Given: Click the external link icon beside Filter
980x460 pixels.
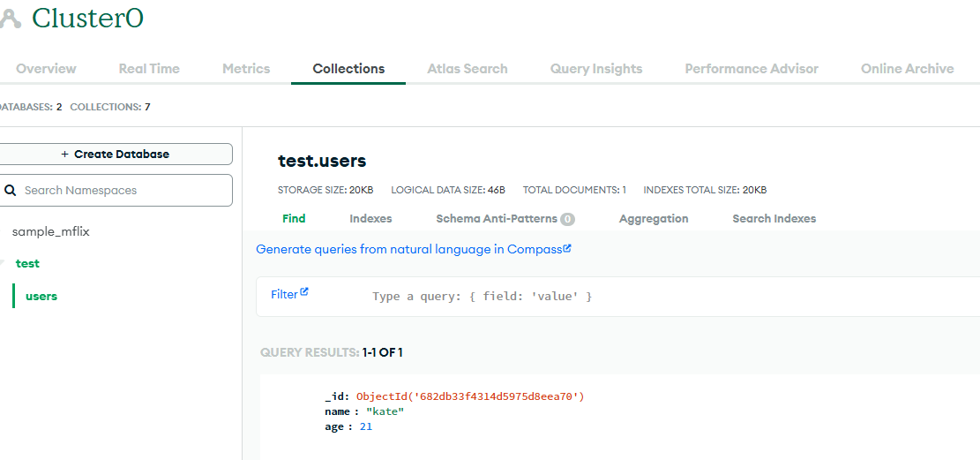Looking at the screenshot, I should tap(304, 291).
